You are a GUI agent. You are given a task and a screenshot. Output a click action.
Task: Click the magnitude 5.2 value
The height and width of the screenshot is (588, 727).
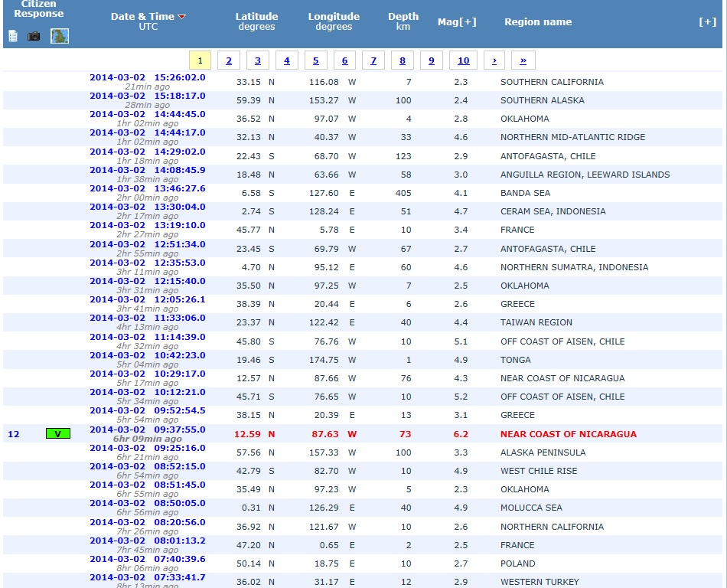[461, 397]
